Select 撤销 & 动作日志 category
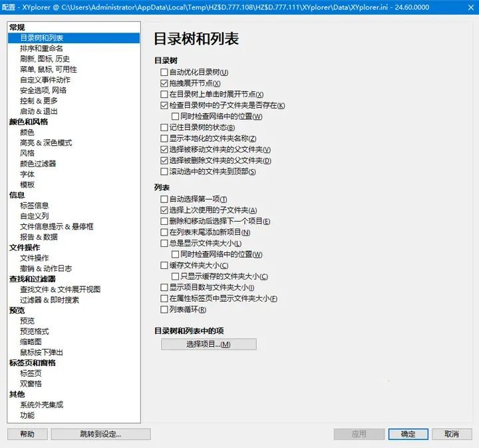The width and height of the screenshot is (479, 448). [x=46, y=268]
